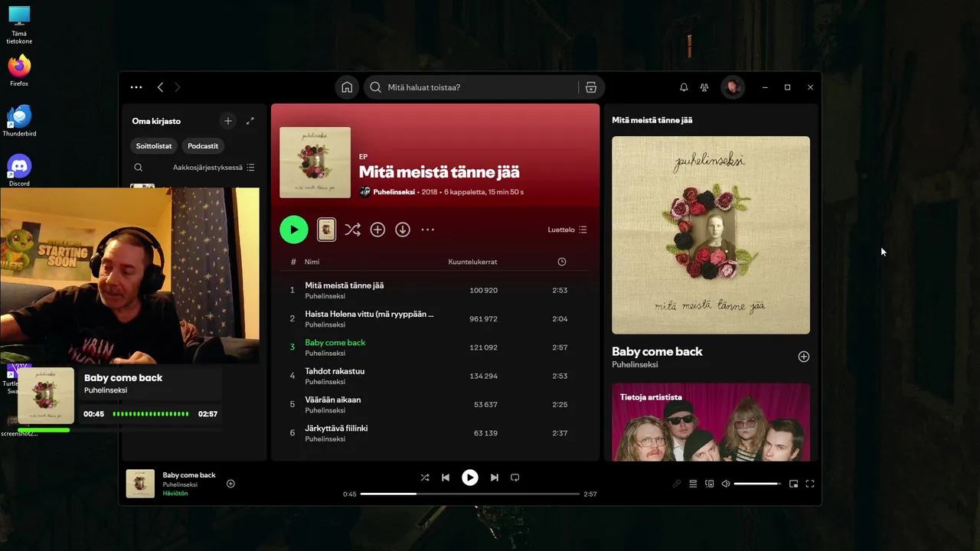Open lyrics with the microphone icon
The height and width of the screenshot is (551, 980).
coord(677,484)
